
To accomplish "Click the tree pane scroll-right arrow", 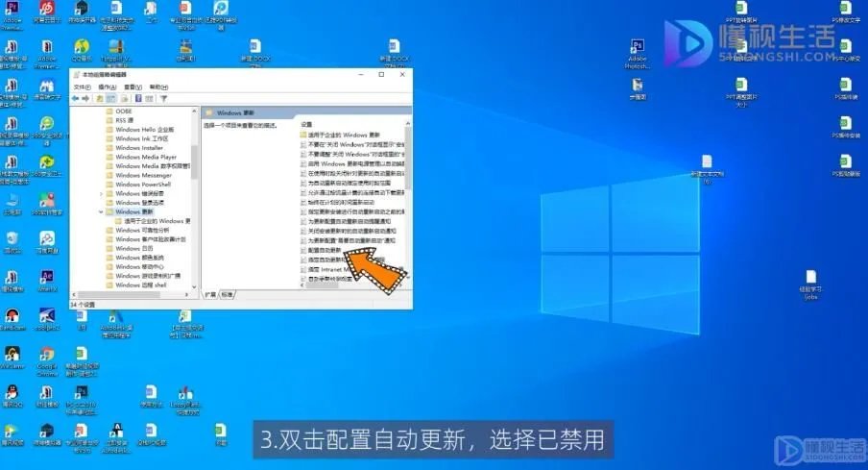I will (x=187, y=294).
